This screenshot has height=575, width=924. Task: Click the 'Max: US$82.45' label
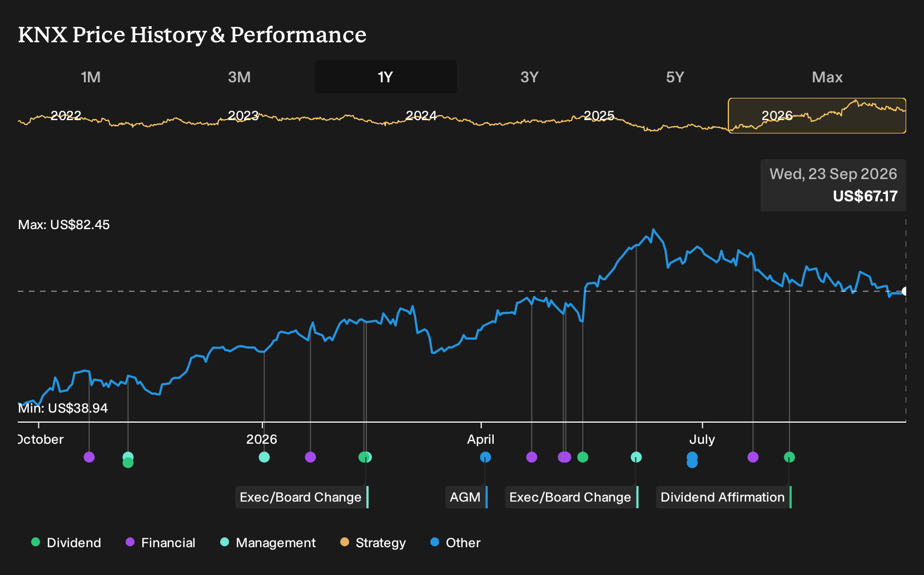(x=64, y=225)
